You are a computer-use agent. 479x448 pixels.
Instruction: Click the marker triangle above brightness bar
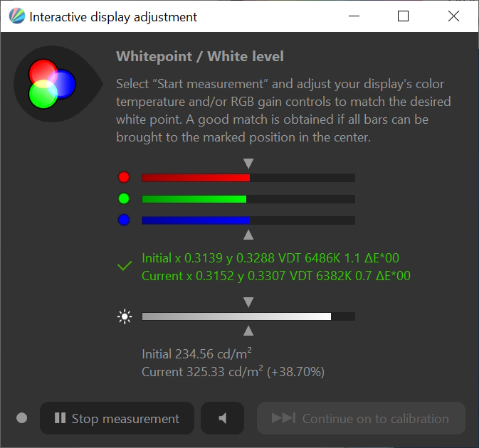pos(248,302)
